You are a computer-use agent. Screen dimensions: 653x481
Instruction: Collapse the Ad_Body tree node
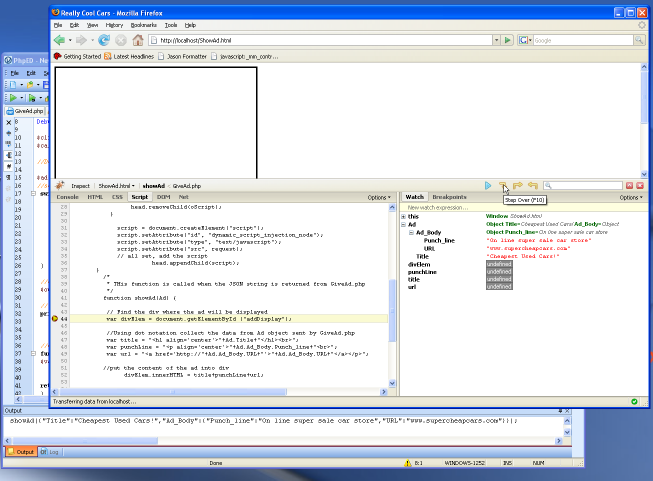pos(411,233)
